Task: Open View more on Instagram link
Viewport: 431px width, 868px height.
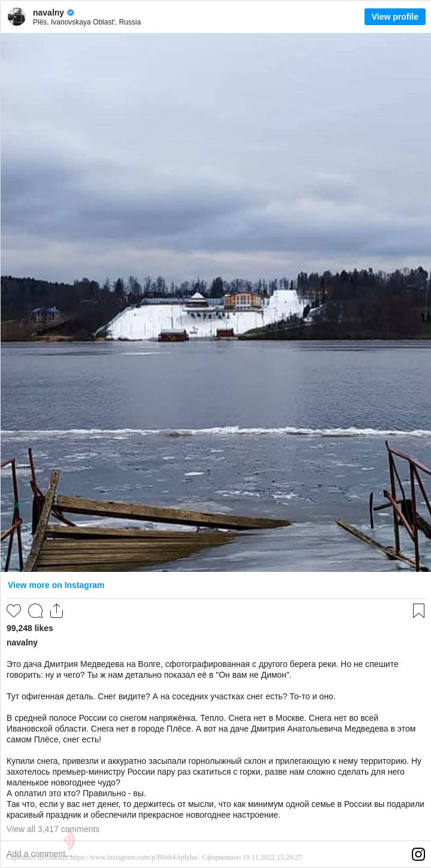Action: click(56, 585)
